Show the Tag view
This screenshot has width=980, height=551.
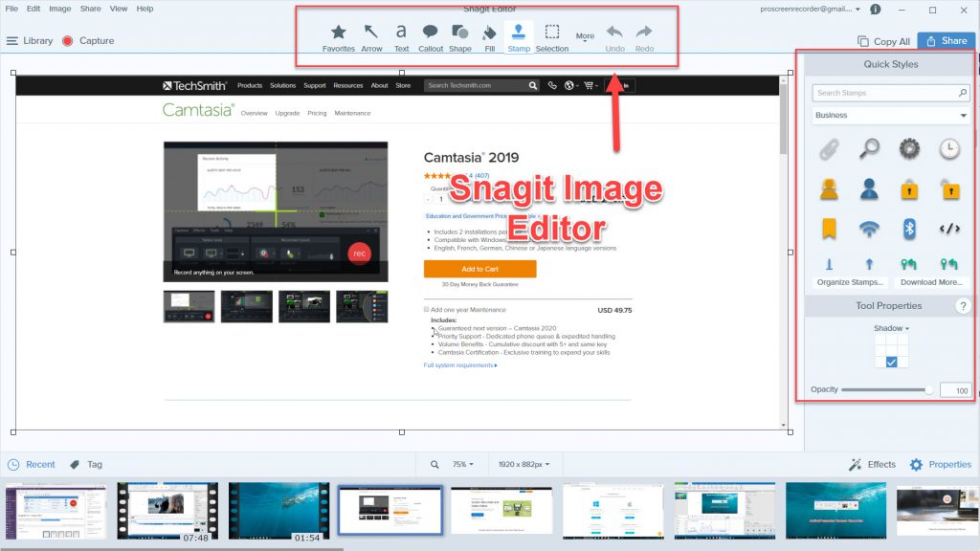click(x=86, y=464)
